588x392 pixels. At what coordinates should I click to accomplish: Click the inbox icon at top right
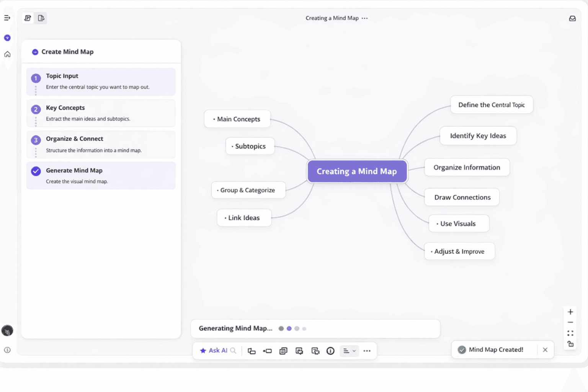(572, 18)
